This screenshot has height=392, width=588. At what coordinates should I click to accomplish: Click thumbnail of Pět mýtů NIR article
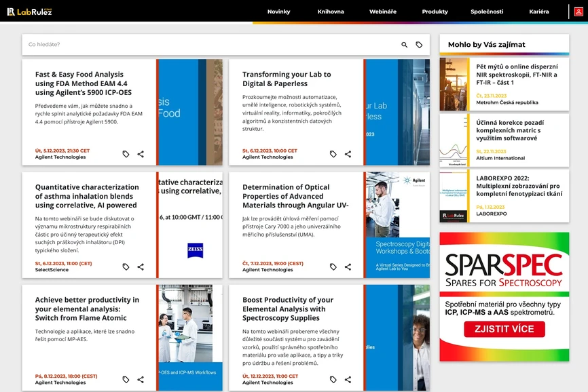454,84
